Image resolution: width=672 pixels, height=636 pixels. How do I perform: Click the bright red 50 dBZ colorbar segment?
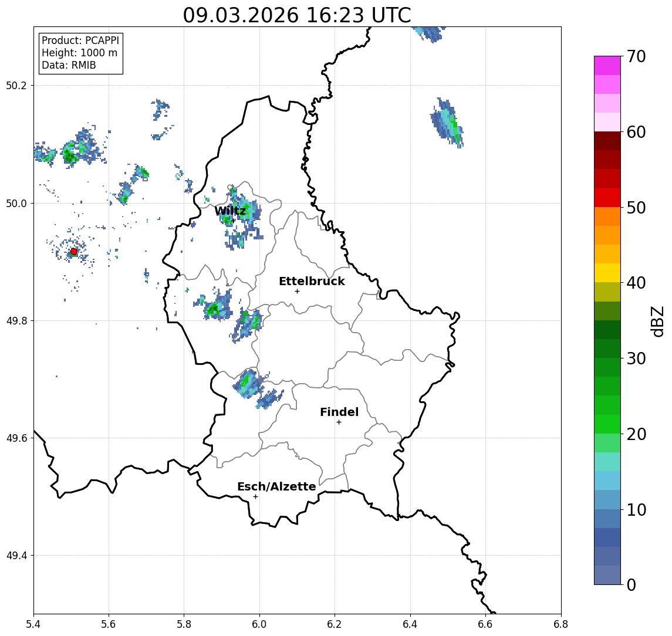pos(607,198)
